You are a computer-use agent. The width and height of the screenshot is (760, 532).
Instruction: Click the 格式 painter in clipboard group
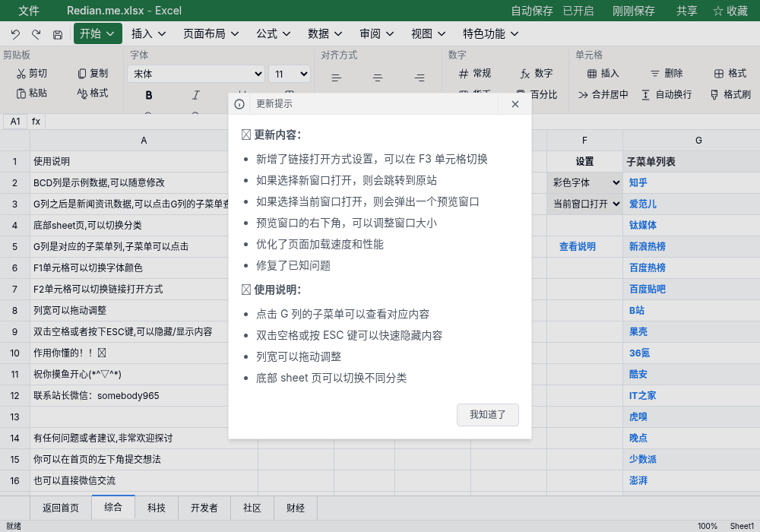(93, 93)
